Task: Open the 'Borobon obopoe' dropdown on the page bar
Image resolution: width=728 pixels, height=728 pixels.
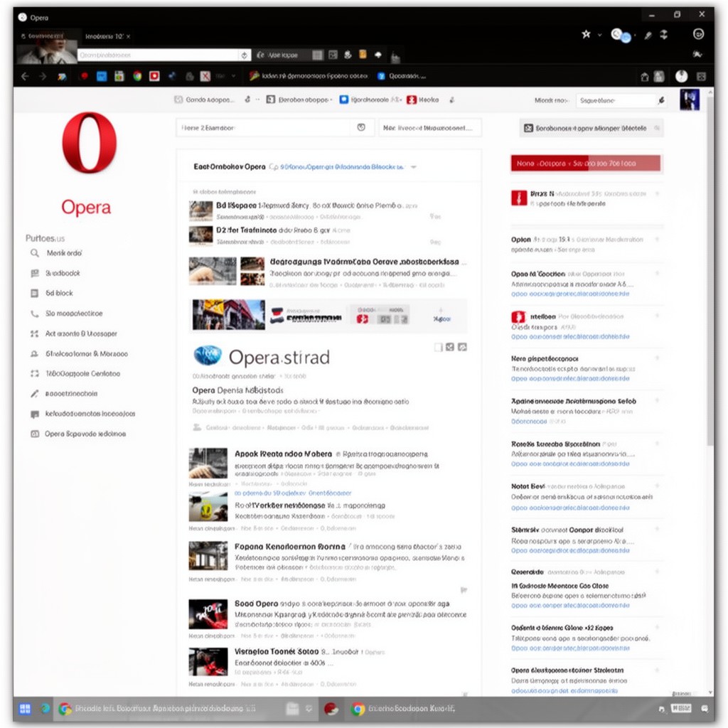Action: [x=299, y=100]
